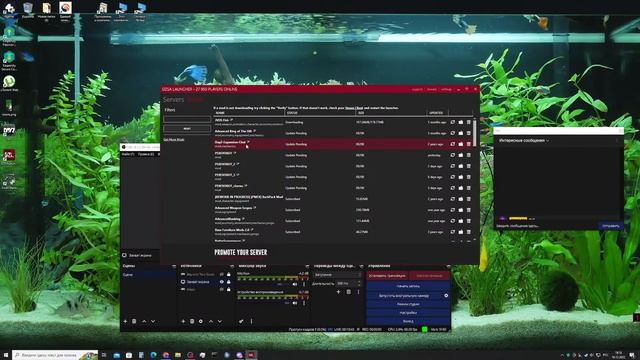Pop out OBS Transitions dock header icon

361,266
